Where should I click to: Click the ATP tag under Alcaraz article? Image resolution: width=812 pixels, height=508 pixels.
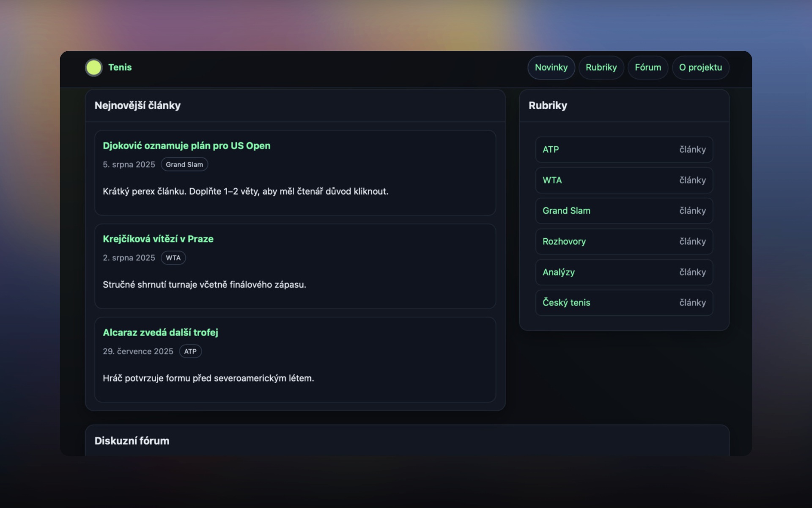[190, 351]
